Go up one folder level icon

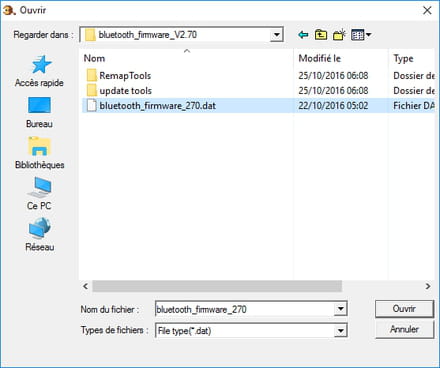pos(321,35)
